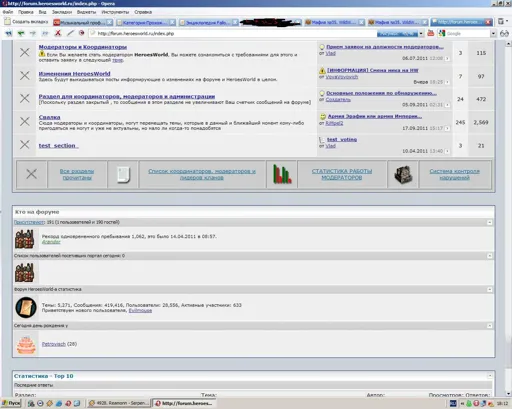Image resolution: width=512 pixels, height=409 pixels.
Task: Click the 'Создать вкладку' new tab button
Action: (x=26, y=22)
